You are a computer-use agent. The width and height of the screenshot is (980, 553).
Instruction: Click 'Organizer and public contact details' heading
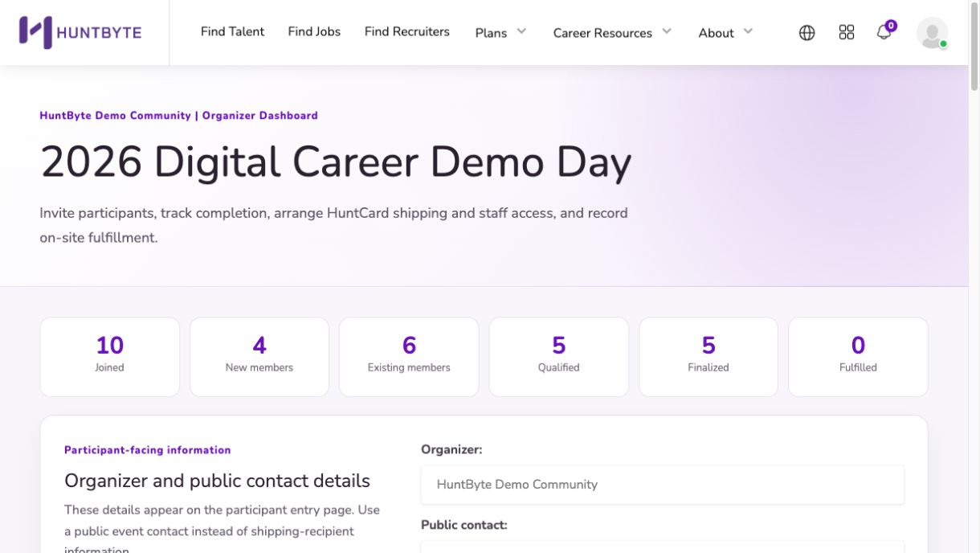click(217, 481)
